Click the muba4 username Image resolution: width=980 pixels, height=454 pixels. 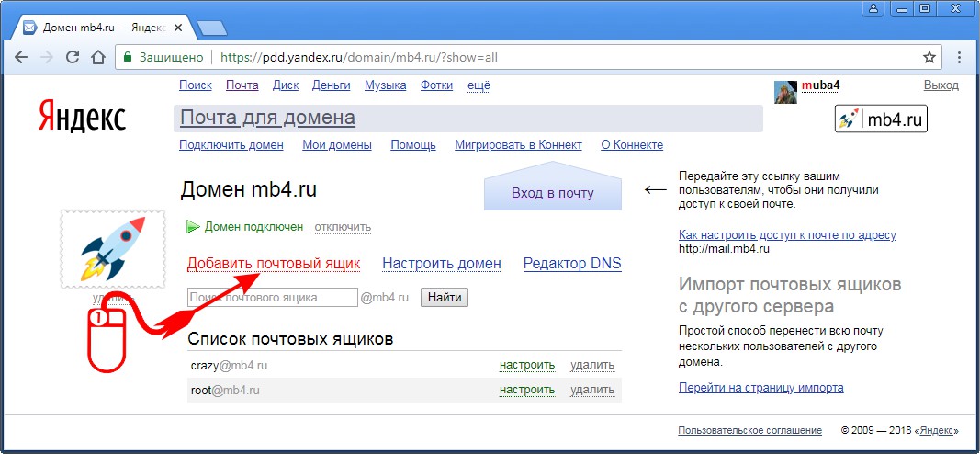[x=820, y=85]
